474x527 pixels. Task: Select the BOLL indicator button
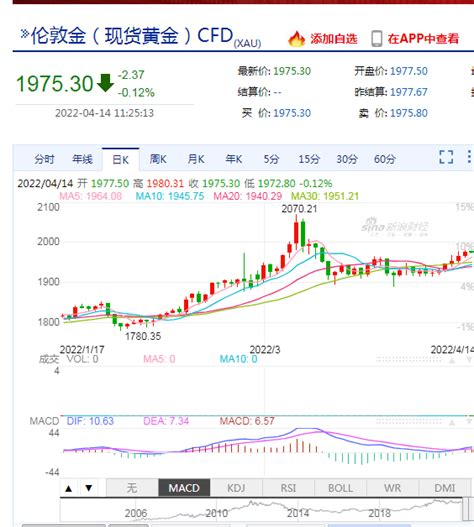coord(341,488)
